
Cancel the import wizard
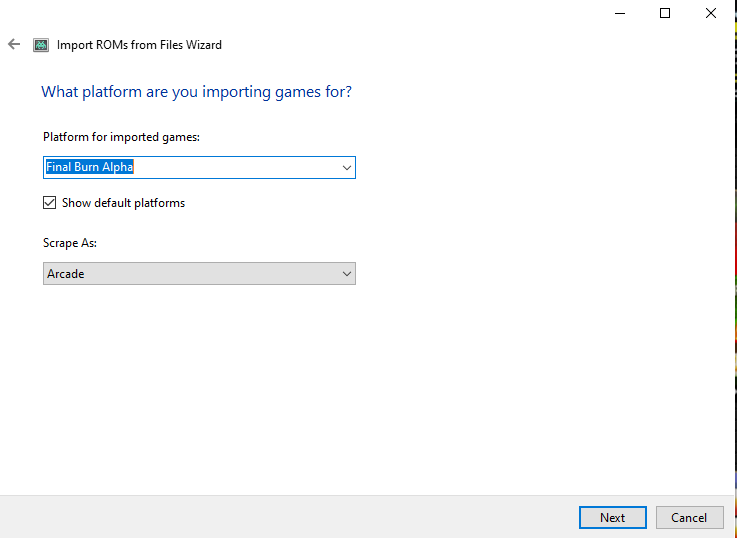689,517
